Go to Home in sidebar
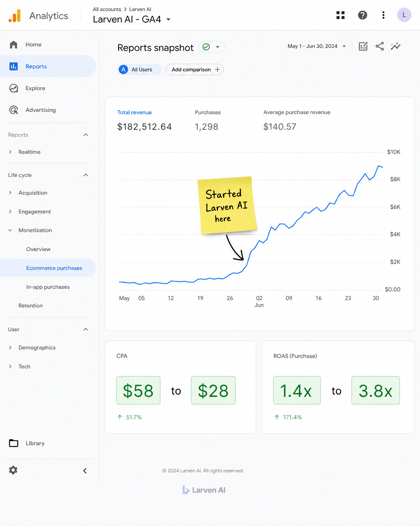The image size is (420, 527). pyautogui.click(x=48, y=45)
